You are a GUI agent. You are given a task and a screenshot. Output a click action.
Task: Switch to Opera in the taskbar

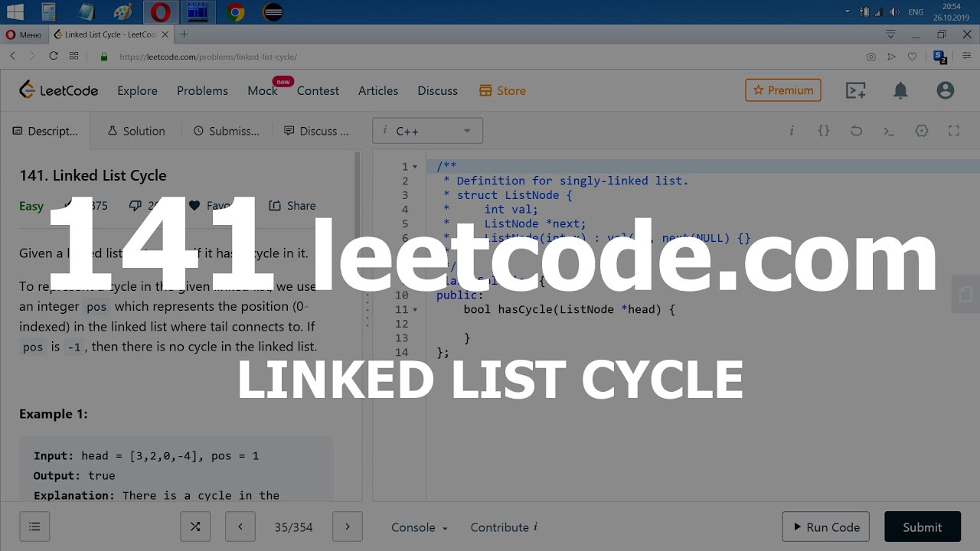(160, 11)
